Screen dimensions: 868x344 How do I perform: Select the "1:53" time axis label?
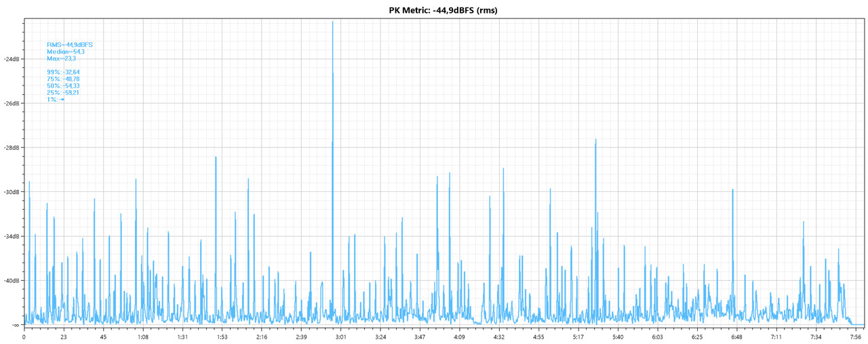point(222,337)
